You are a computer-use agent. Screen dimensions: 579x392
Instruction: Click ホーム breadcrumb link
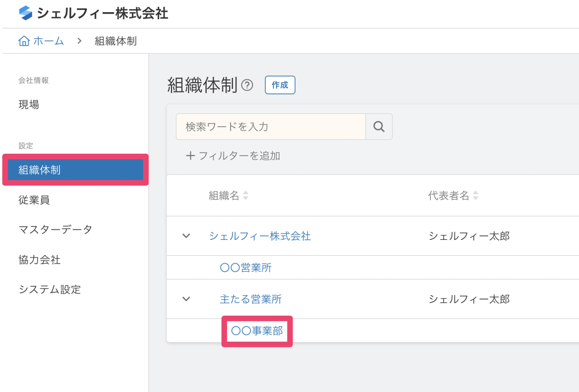pos(48,41)
